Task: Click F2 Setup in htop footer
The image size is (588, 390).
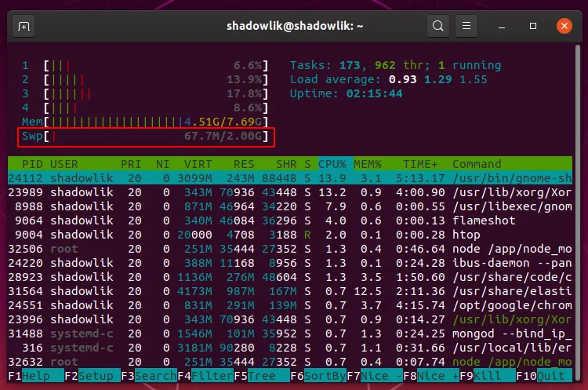Action: [x=93, y=376]
